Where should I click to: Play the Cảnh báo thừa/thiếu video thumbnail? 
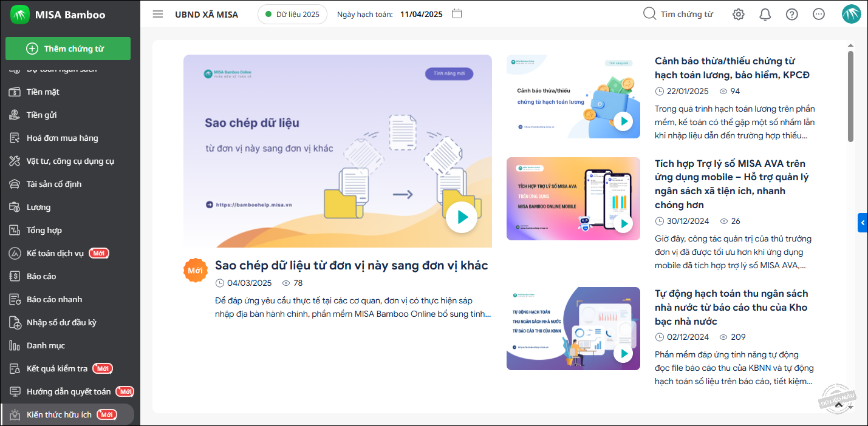pos(623,121)
